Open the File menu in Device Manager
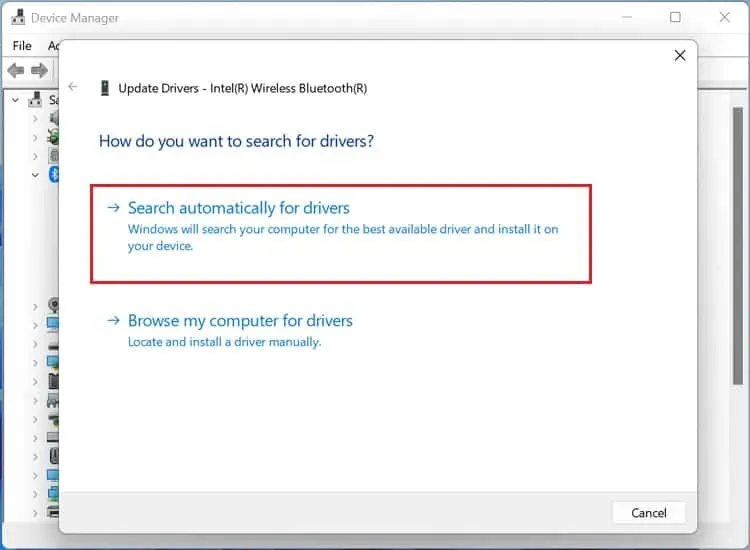 (x=22, y=46)
